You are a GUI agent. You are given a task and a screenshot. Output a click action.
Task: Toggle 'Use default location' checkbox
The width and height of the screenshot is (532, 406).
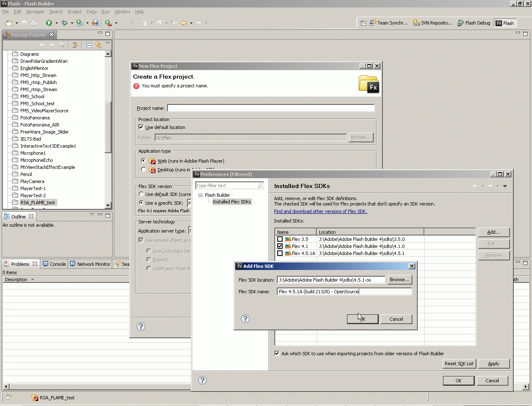(x=141, y=127)
